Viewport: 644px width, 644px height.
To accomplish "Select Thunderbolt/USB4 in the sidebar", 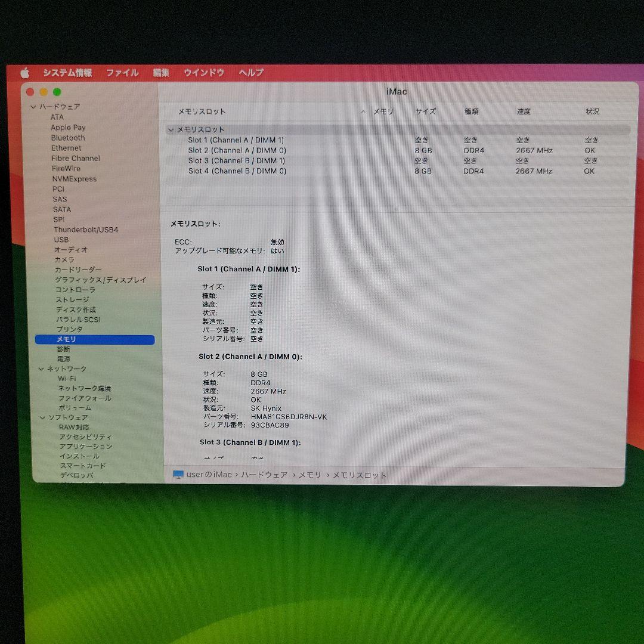I will (x=86, y=230).
